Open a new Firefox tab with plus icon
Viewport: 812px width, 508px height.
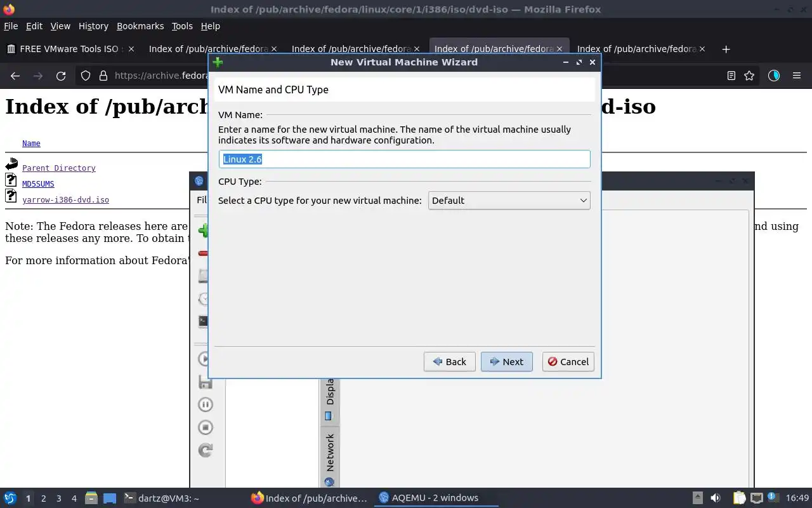tap(726, 49)
